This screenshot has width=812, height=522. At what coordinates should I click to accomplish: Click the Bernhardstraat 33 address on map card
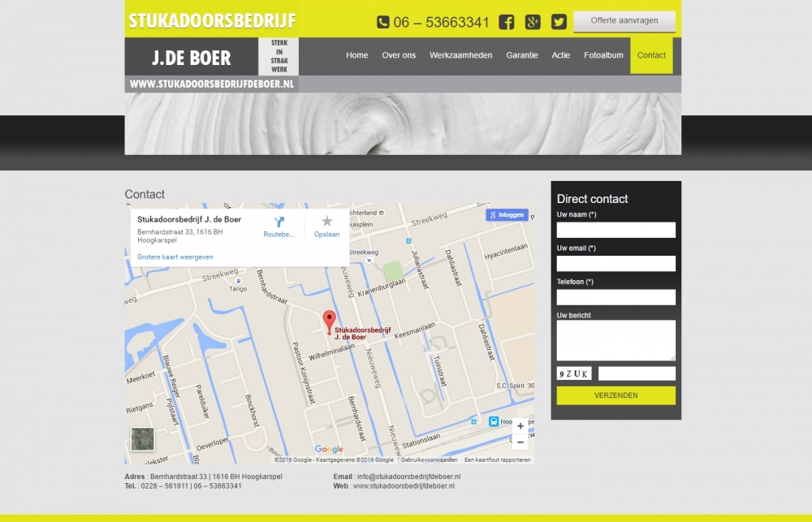point(179,236)
